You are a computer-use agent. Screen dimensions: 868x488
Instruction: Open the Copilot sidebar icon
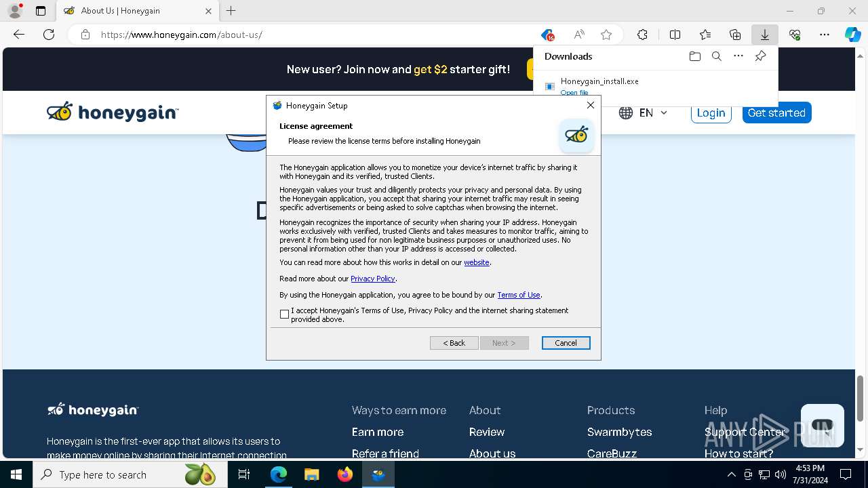click(853, 35)
